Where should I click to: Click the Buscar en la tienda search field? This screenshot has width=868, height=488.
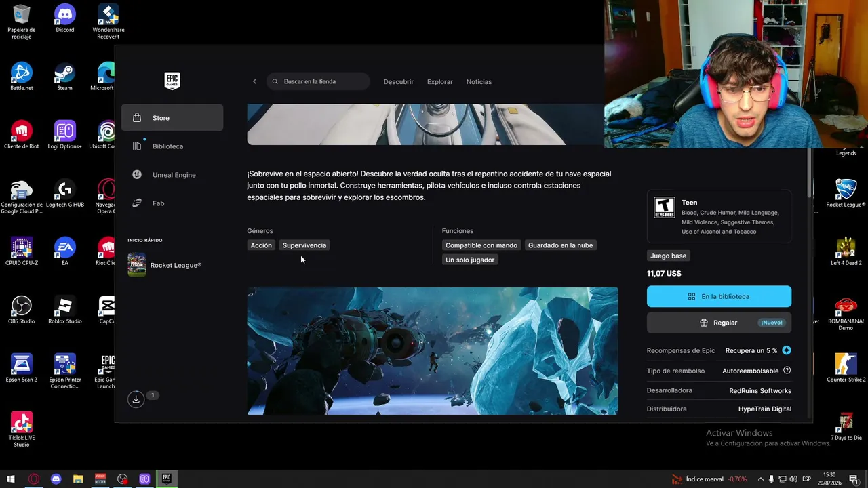pos(318,81)
